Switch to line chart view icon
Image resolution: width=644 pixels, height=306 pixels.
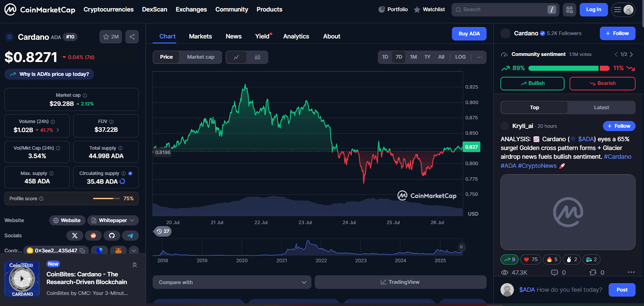236,57
